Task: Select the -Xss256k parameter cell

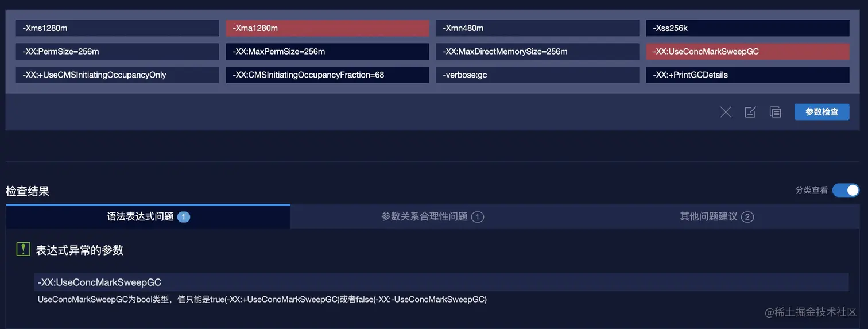Action: [747, 28]
